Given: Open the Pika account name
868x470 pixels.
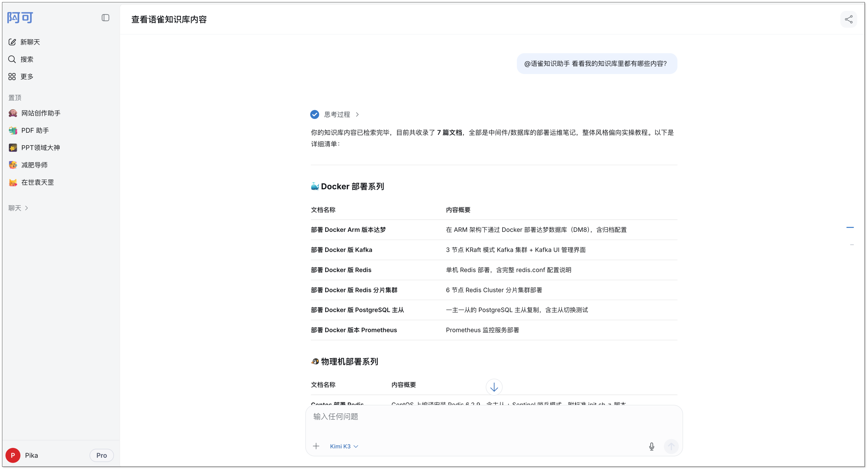Looking at the screenshot, I should [31, 456].
